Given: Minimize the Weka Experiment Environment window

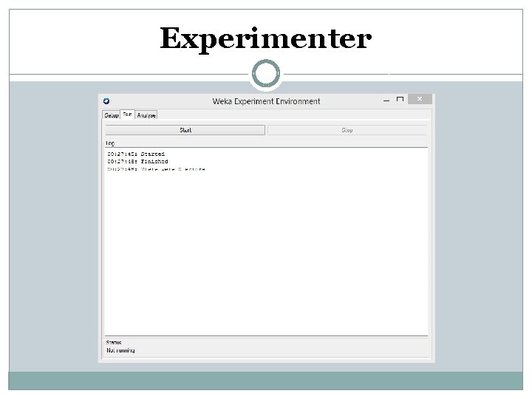Looking at the screenshot, I should tap(386, 100).
